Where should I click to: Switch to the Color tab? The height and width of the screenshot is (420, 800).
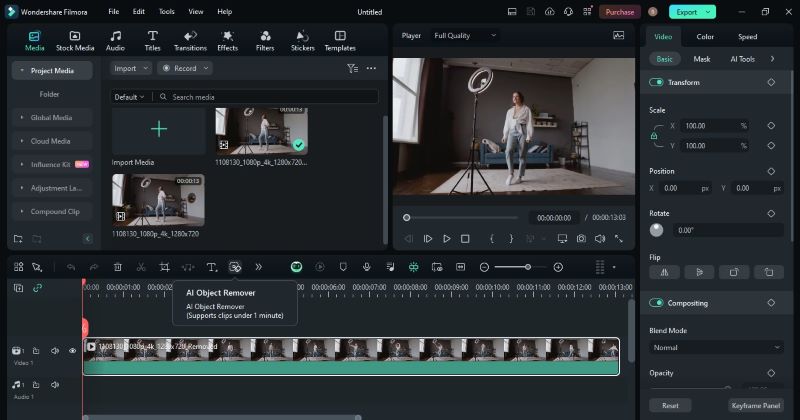[705, 37]
